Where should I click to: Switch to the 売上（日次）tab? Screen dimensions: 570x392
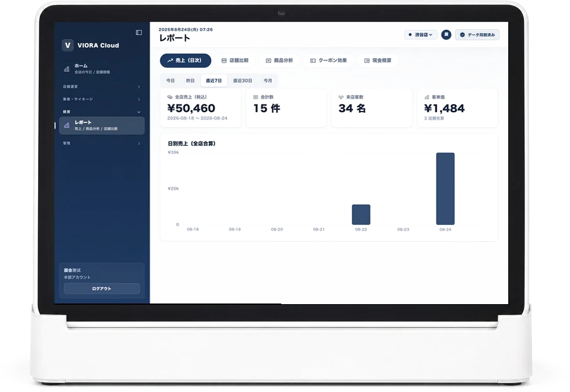tap(185, 60)
